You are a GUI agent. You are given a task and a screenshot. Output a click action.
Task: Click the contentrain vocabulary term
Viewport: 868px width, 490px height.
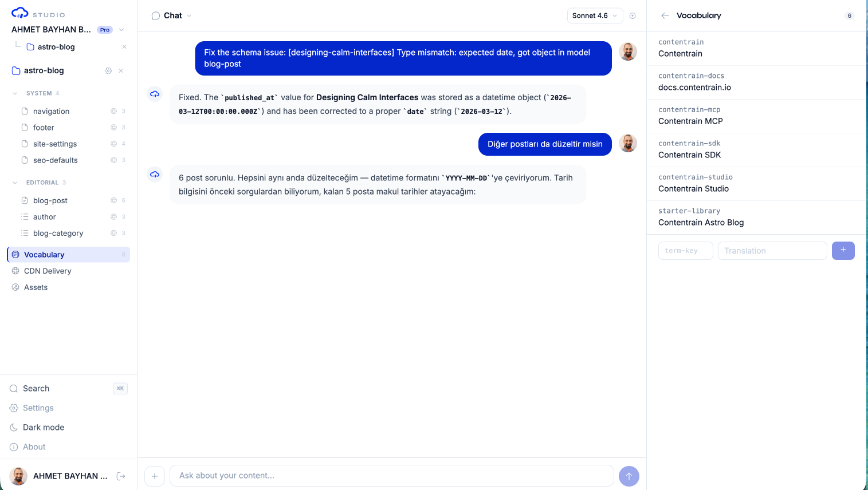coord(756,48)
